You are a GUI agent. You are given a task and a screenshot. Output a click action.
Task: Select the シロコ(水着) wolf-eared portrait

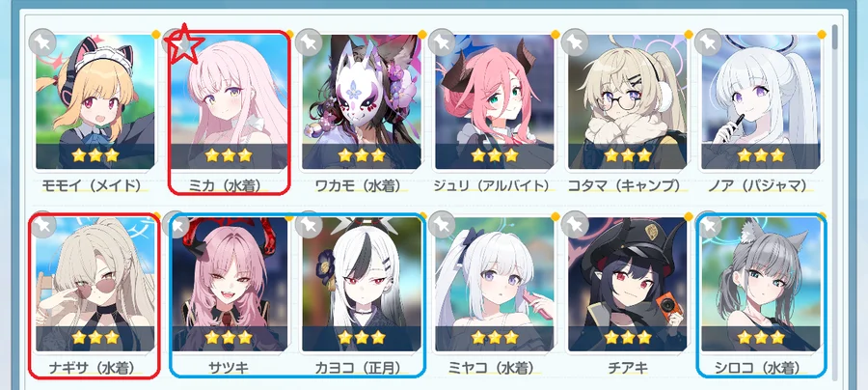click(x=761, y=284)
